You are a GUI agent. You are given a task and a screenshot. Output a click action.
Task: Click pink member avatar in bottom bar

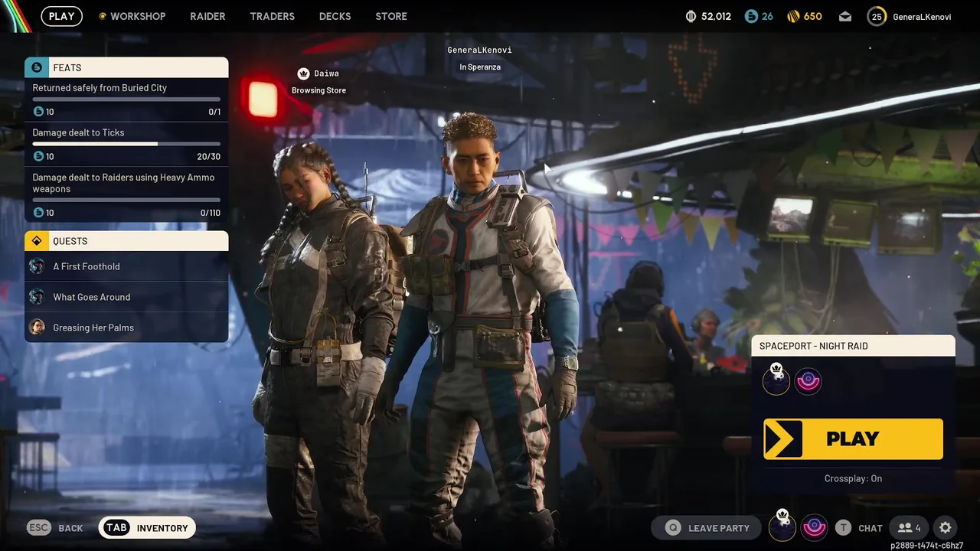(814, 527)
